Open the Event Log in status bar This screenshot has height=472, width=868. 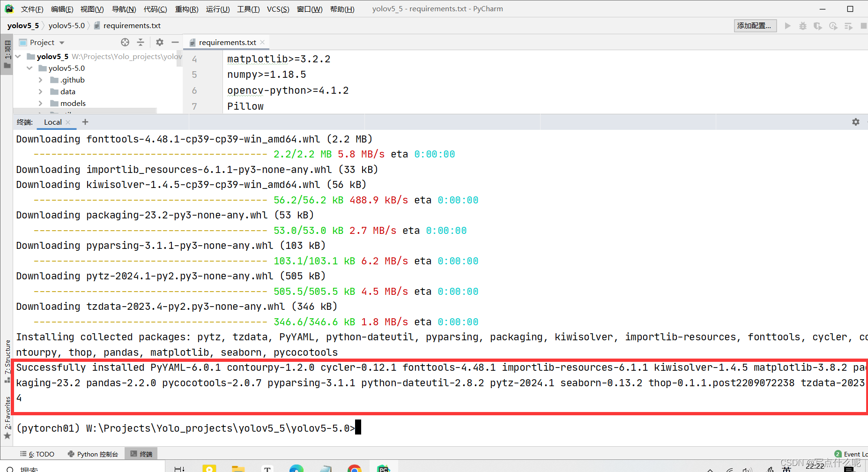pos(851,454)
